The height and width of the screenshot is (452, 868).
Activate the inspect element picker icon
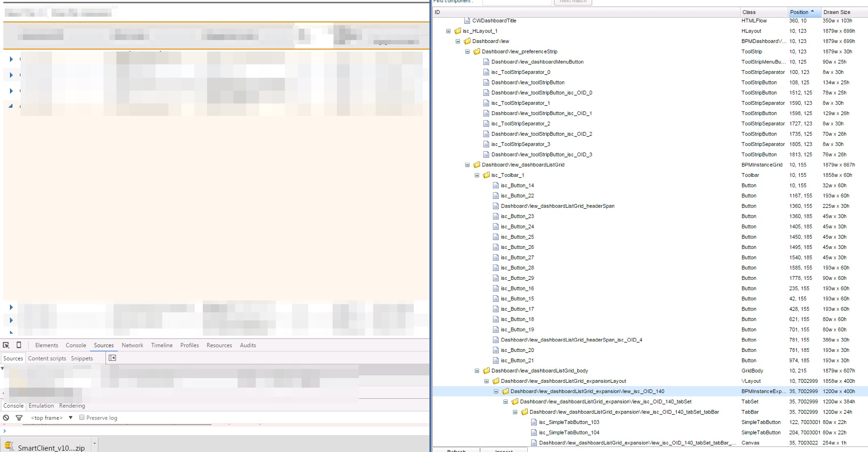pos(6,345)
